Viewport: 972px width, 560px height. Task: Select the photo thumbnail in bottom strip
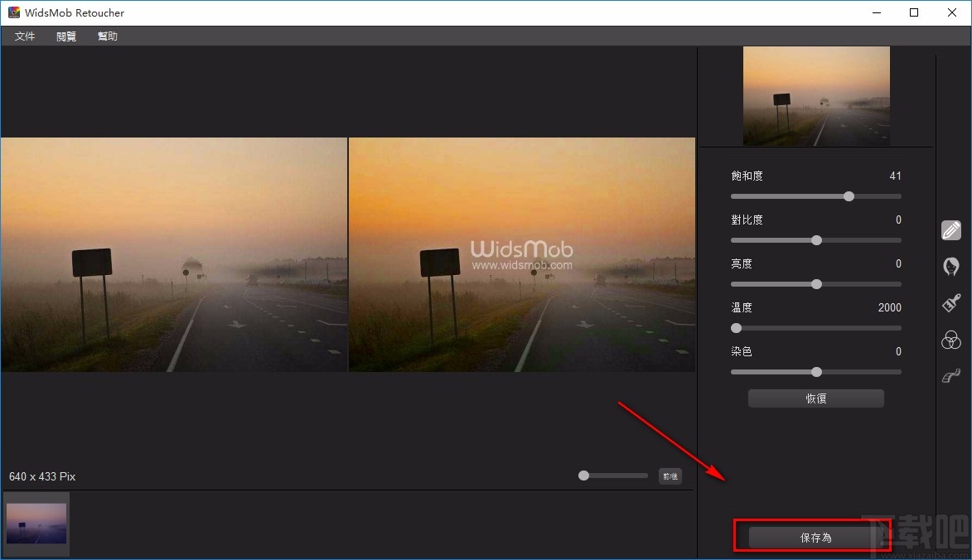point(36,524)
